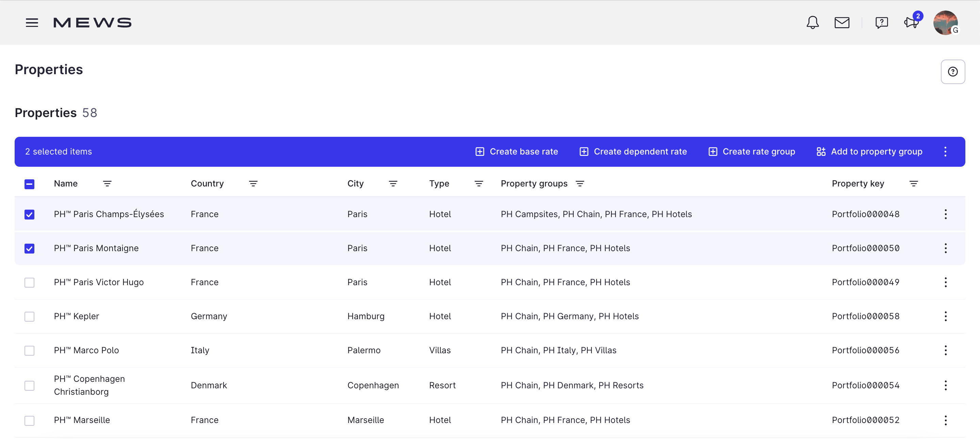Select PH Paris Victor Hugo checkbox
This screenshot has width=980, height=439.
coord(29,283)
